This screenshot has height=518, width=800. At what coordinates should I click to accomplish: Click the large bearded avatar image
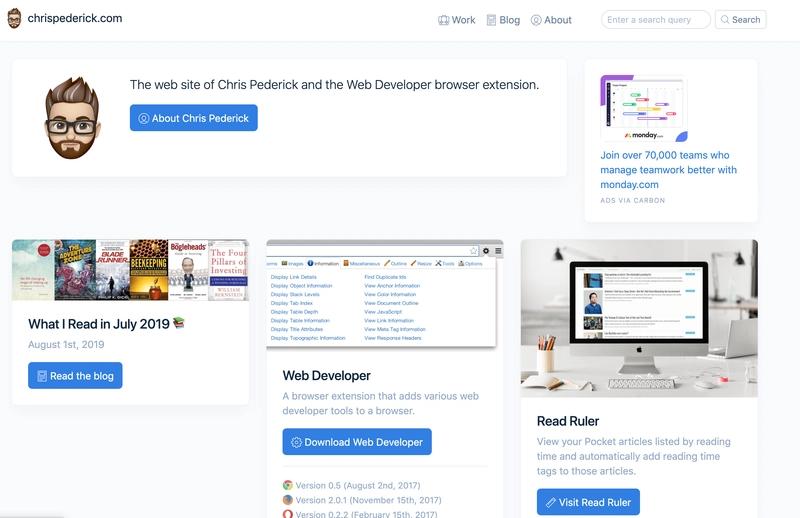(71, 118)
